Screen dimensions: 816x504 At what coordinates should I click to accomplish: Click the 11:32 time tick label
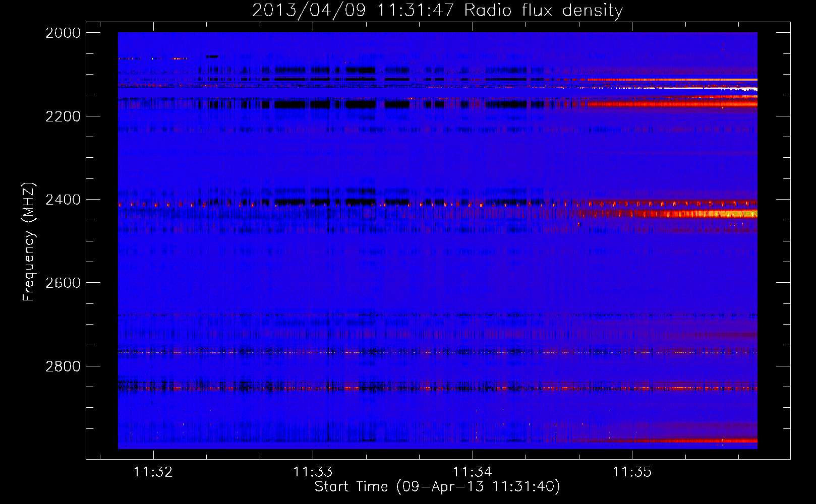(x=153, y=472)
